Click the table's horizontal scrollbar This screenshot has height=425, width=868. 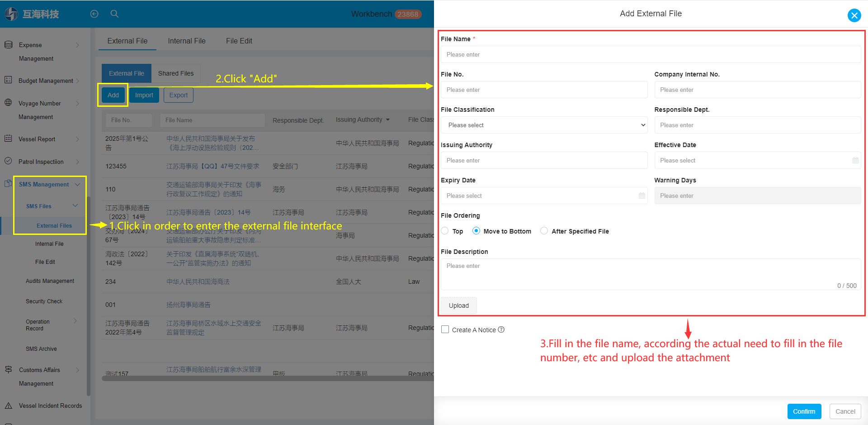(268, 378)
